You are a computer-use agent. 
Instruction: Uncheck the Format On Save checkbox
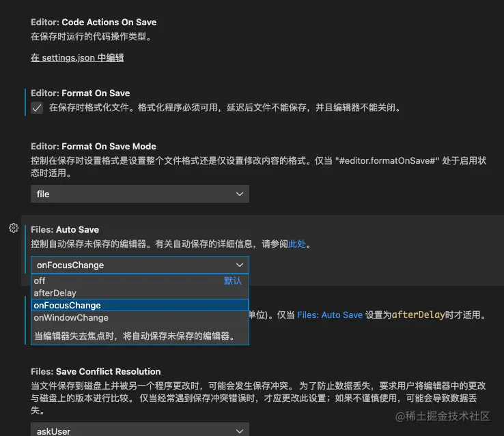pos(37,108)
